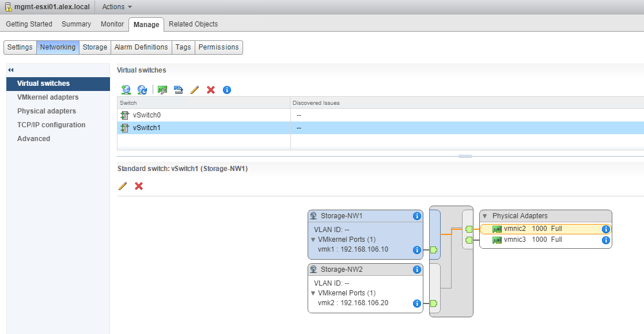The image size is (644, 334).
Task: Collapse the left navigation pane
Action: (x=10, y=70)
